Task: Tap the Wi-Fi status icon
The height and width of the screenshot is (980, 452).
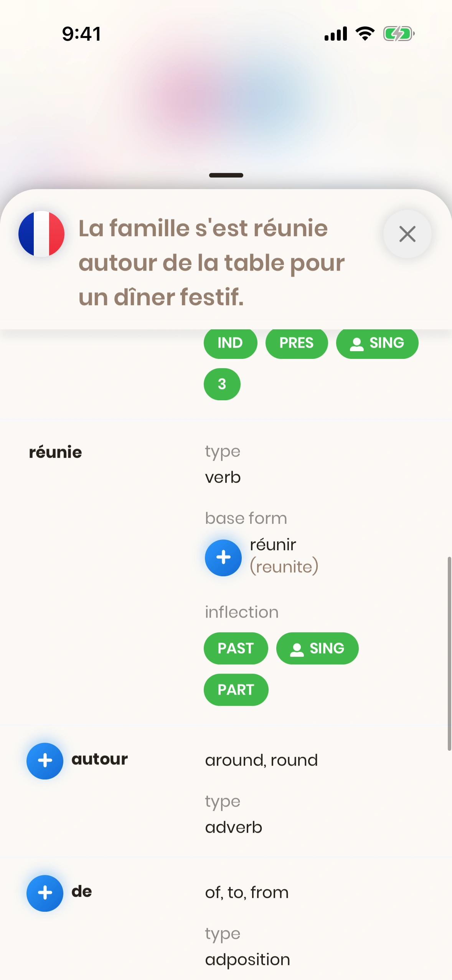Action: click(365, 34)
